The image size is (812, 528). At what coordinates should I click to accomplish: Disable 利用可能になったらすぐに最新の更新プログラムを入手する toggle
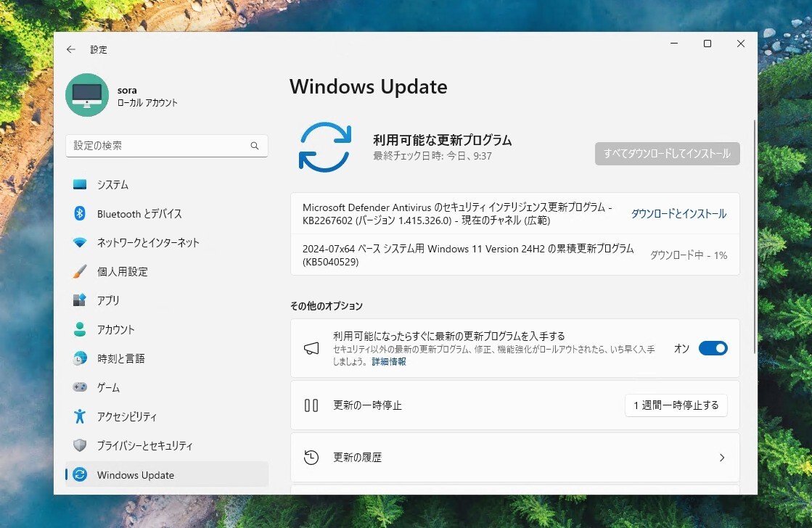(713, 348)
